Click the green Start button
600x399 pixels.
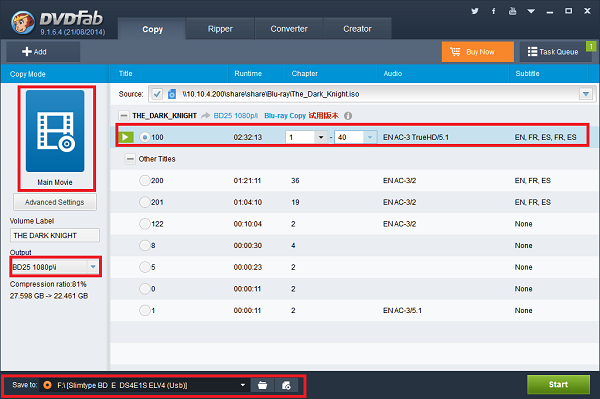pos(558,384)
